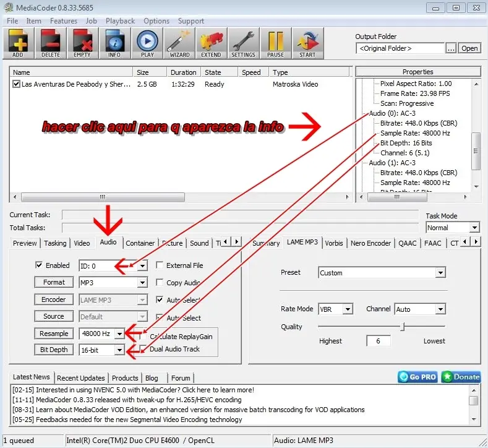The height and width of the screenshot is (448, 488).
Task: Click the PAUSE toolbar icon
Action: tap(276, 43)
